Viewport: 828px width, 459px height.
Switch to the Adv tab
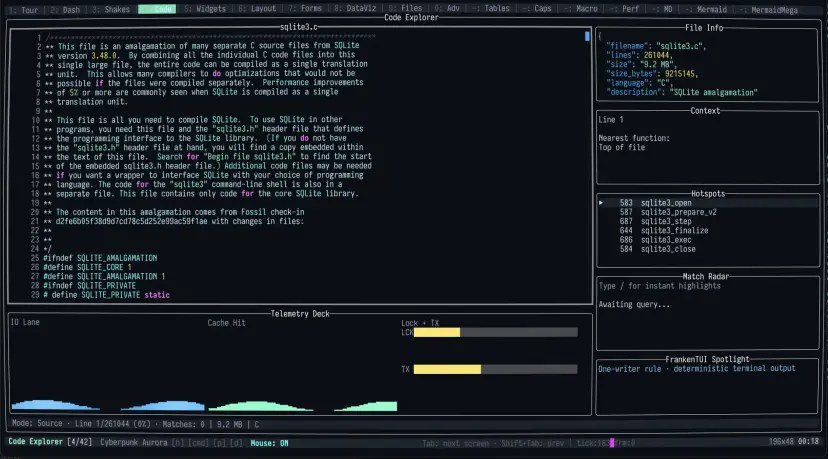[447, 9]
